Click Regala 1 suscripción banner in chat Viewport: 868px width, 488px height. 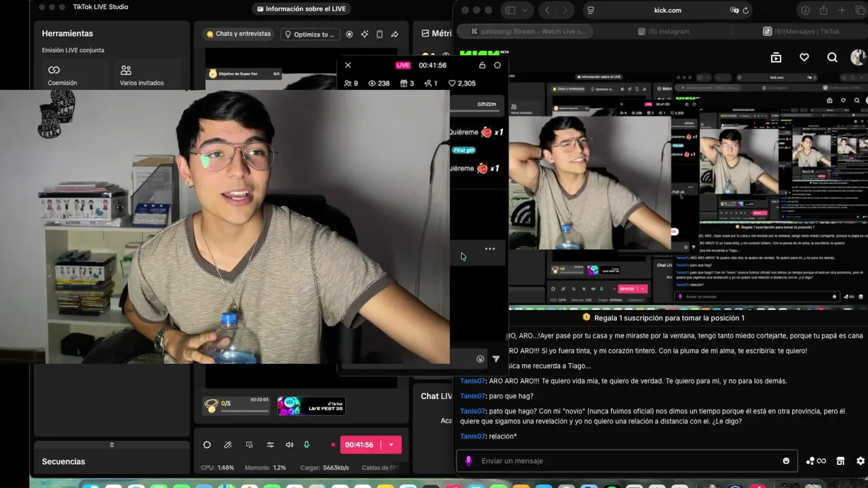point(663,318)
